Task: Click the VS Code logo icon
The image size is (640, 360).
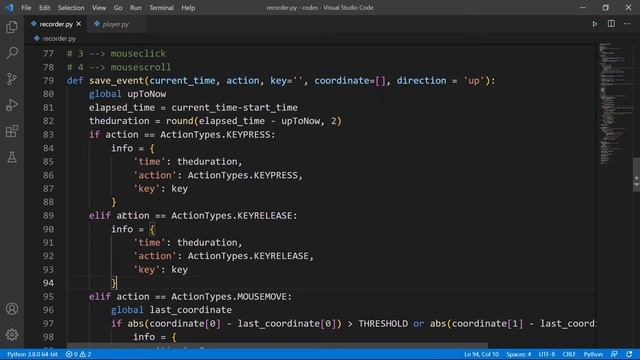Action: pos(9,7)
